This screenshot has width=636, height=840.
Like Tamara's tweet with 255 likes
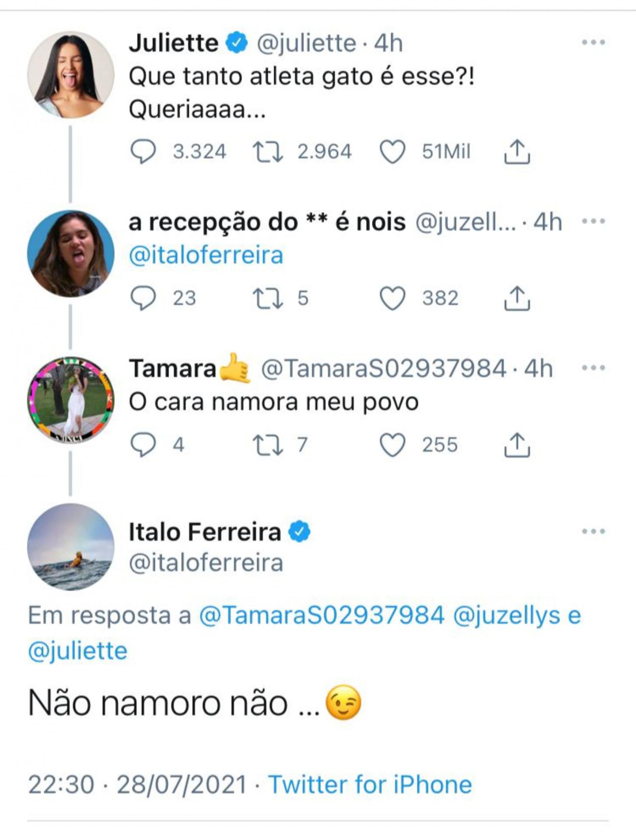[393, 445]
